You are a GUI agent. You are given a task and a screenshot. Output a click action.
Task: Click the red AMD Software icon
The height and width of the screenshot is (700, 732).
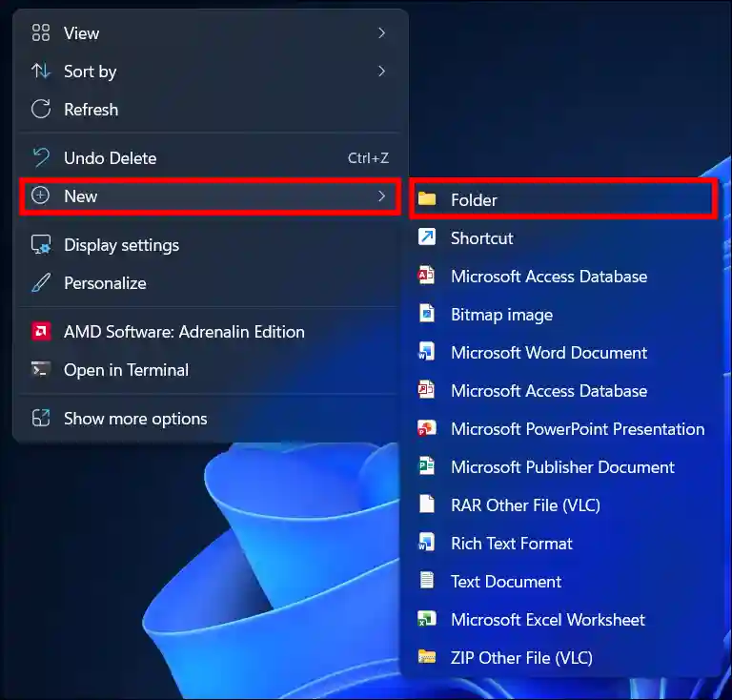(41, 332)
